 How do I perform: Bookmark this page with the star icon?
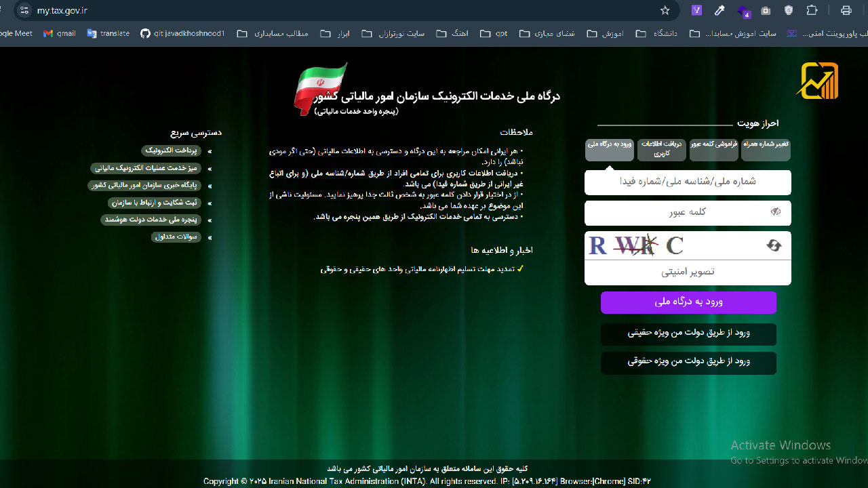[665, 10]
